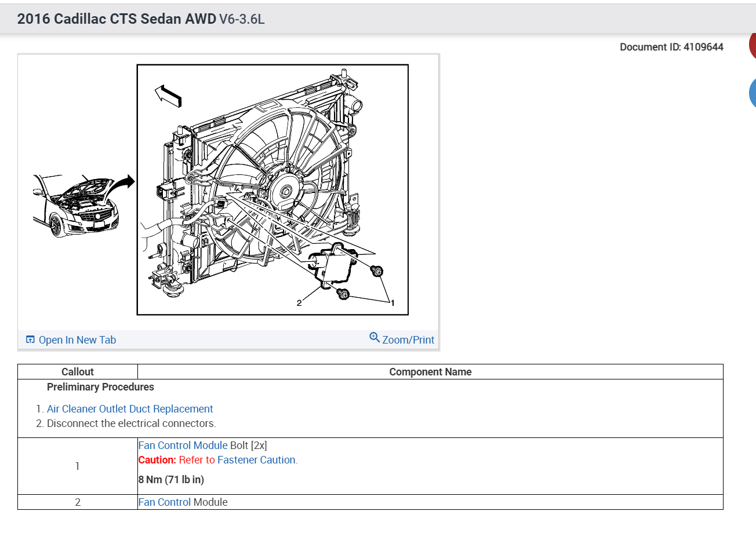Select the Component Name column header
The image size is (756, 533).
coord(430,371)
